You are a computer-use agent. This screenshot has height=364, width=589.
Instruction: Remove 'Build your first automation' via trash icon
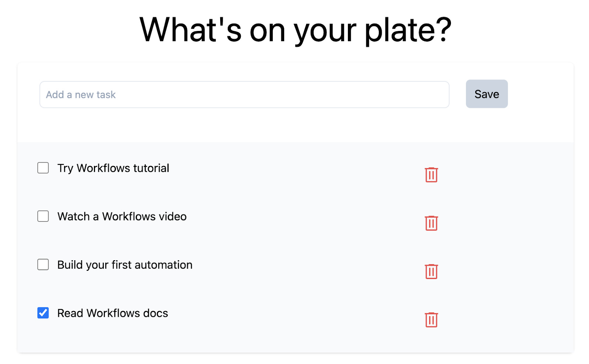[431, 272]
